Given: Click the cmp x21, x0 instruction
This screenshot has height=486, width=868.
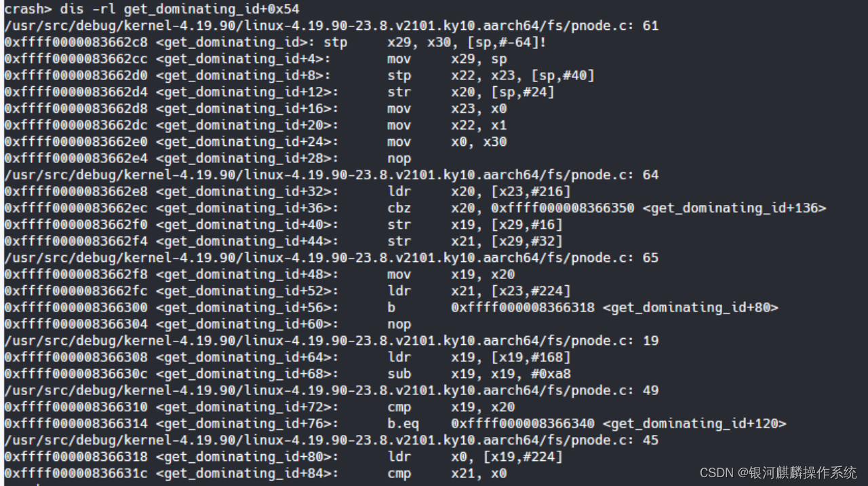Looking at the screenshot, I should 448,474.
